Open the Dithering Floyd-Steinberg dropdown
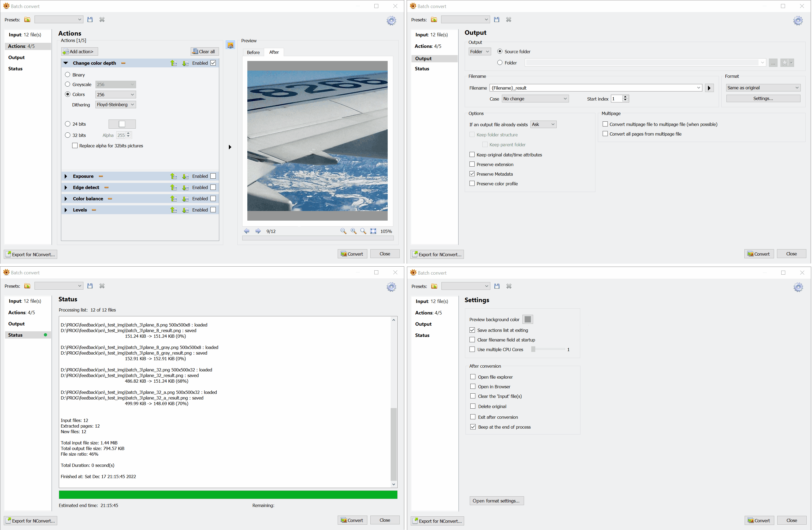The image size is (812, 530). point(115,105)
